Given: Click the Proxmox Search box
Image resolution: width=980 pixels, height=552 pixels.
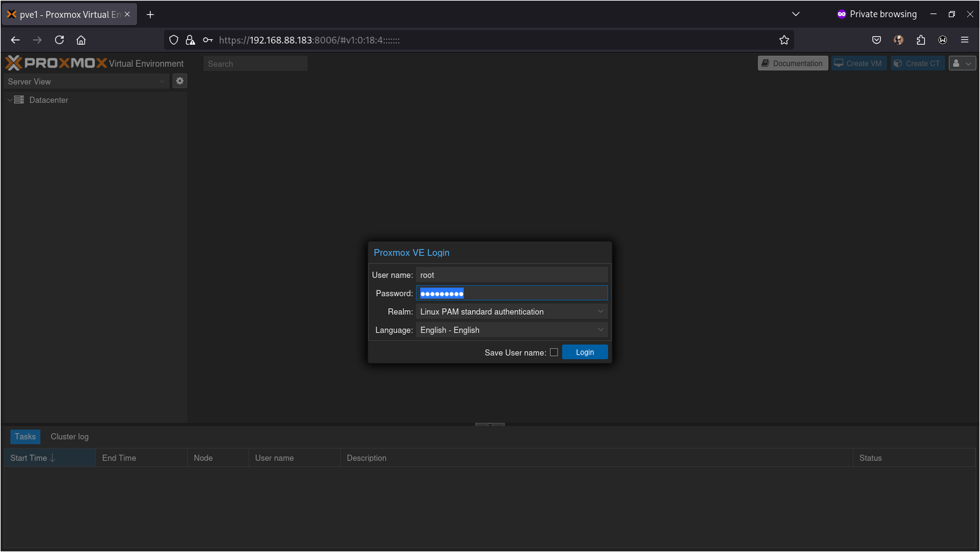Looking at the screenshot, I should tap(255, 64).
